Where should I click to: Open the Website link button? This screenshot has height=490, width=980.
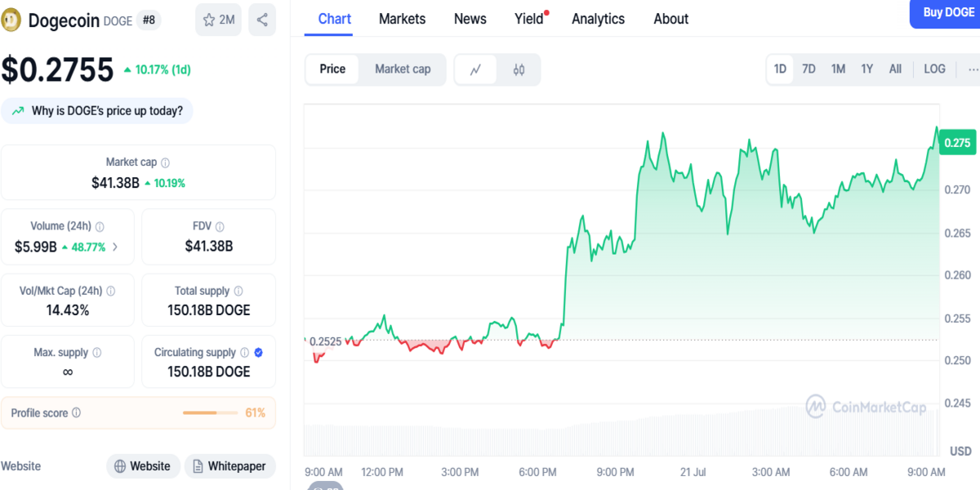[x=143, y=466]
